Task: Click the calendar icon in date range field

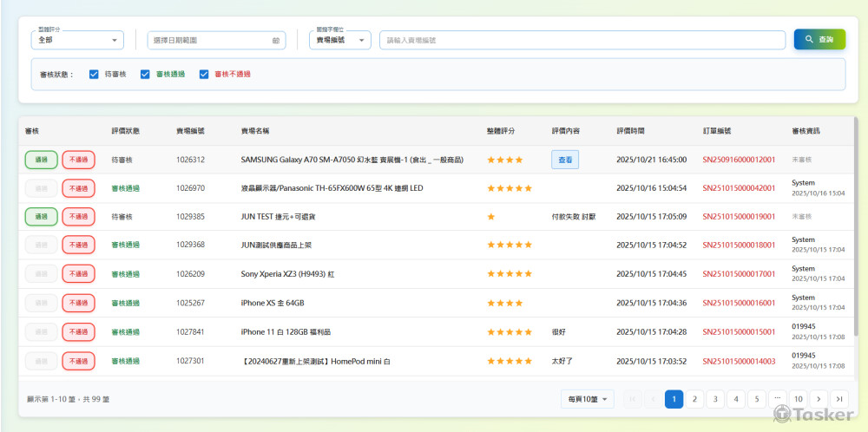Action: coord(276,41)
